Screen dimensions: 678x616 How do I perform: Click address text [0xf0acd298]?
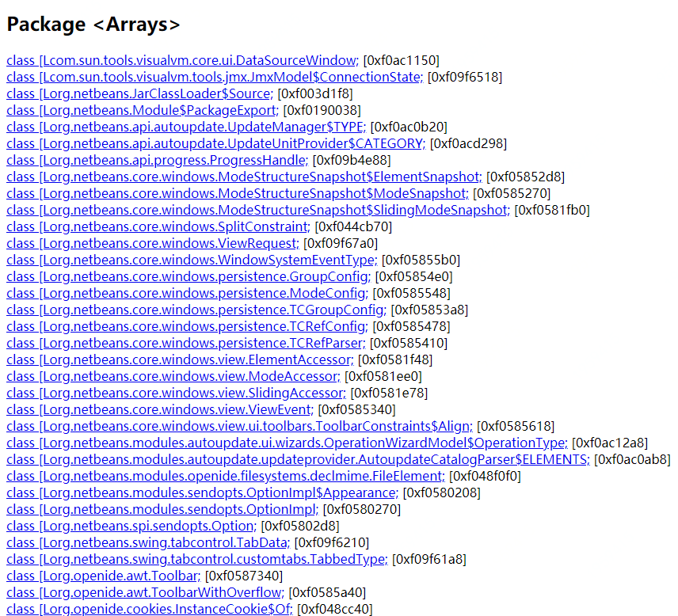(x=468, y=144)
